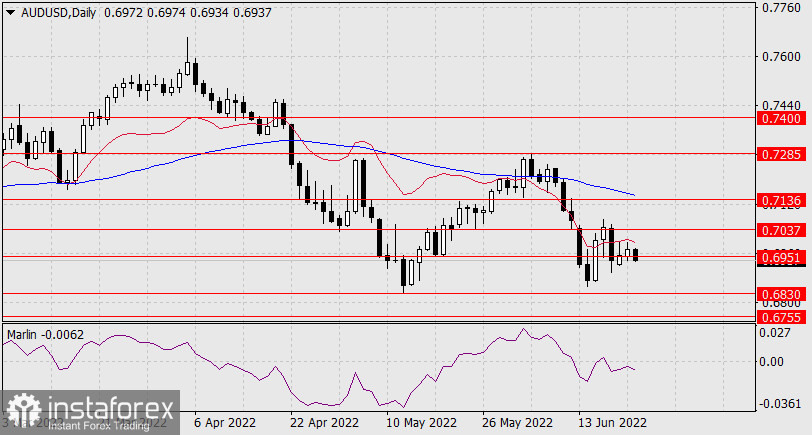Click the 0.7285 red price label
This screenshot has width=812, height=435.
(781, 154)
